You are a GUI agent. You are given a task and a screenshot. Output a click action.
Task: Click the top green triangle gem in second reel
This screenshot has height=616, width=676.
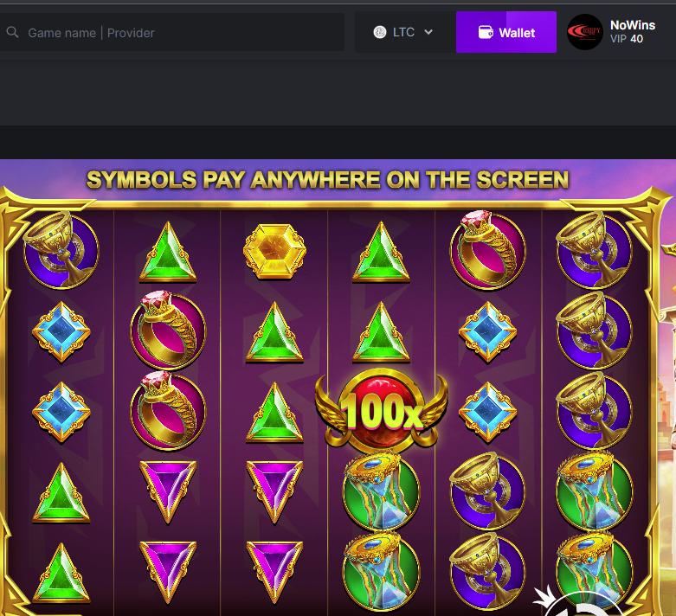point(168,253)
